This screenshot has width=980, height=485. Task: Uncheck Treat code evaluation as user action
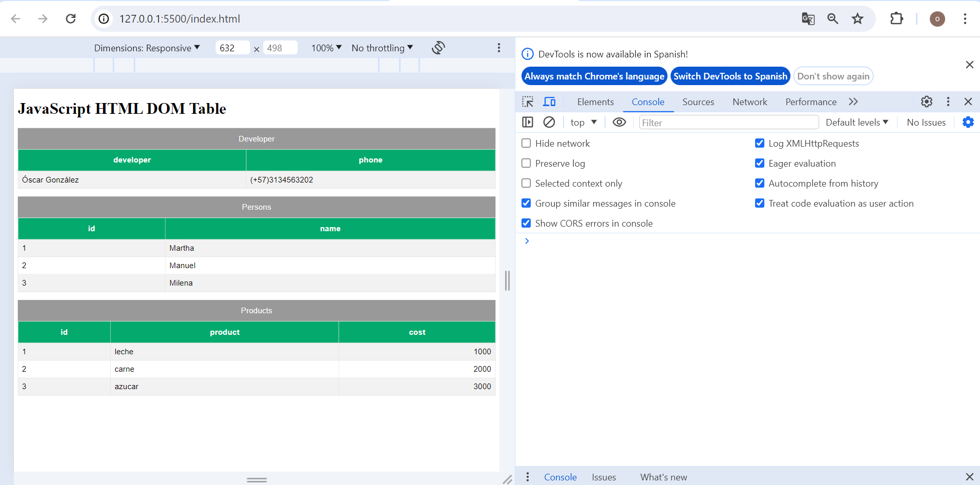pyautogui.click(x=760, y=203)
